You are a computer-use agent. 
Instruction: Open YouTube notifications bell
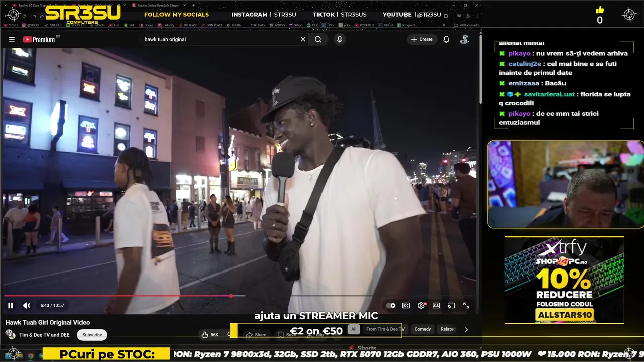tap(446, 39)
